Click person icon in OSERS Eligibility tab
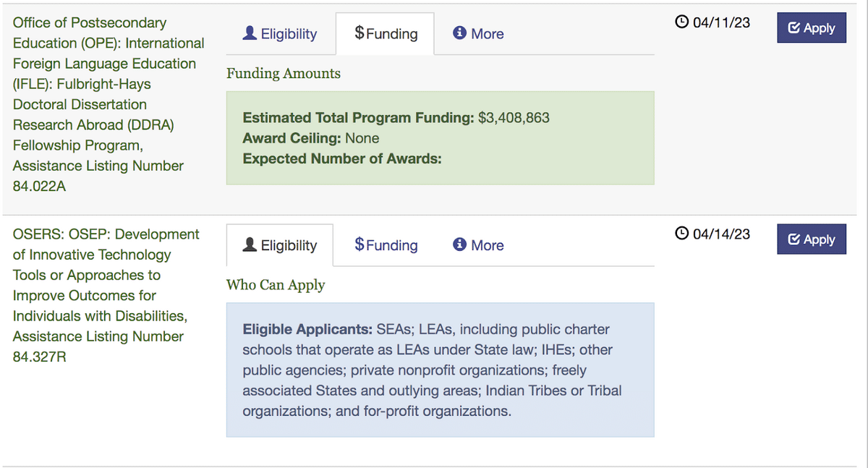The height and width of the screenshot is (468, 868). click(x=250, y=244)
